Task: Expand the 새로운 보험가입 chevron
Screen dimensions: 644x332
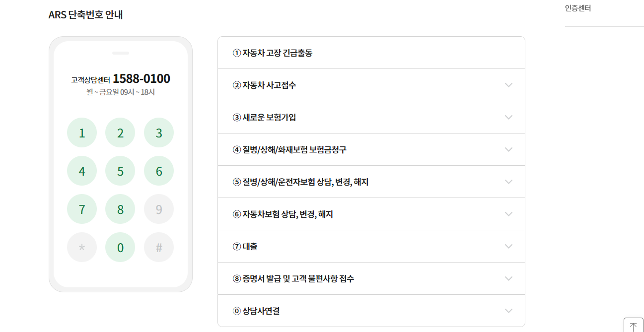Action: coord(508,117)
